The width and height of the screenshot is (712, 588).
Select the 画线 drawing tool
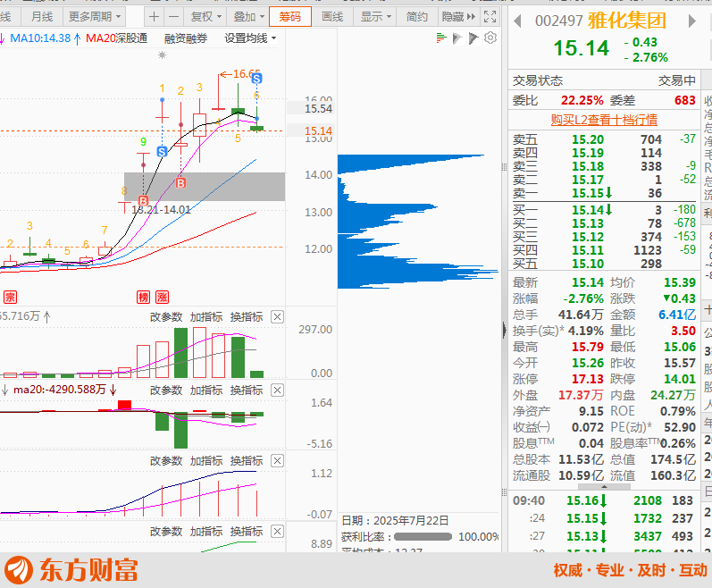tap(332, 17)
